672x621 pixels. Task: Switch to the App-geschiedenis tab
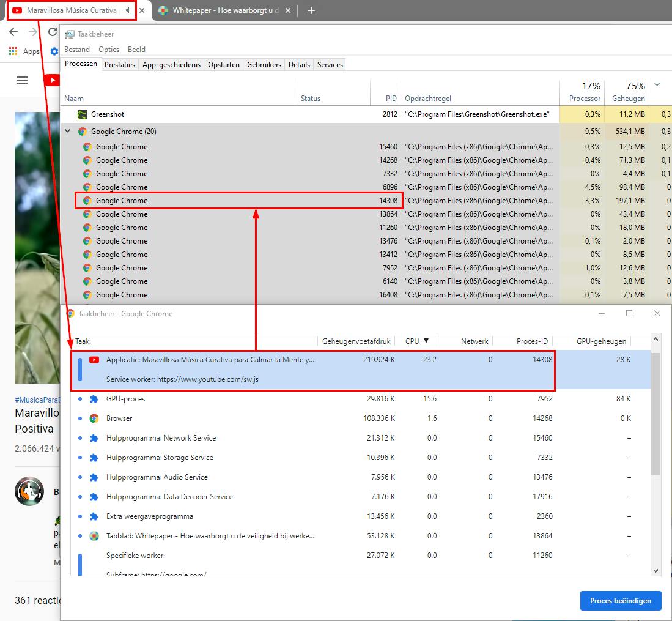tap(171, 65)
